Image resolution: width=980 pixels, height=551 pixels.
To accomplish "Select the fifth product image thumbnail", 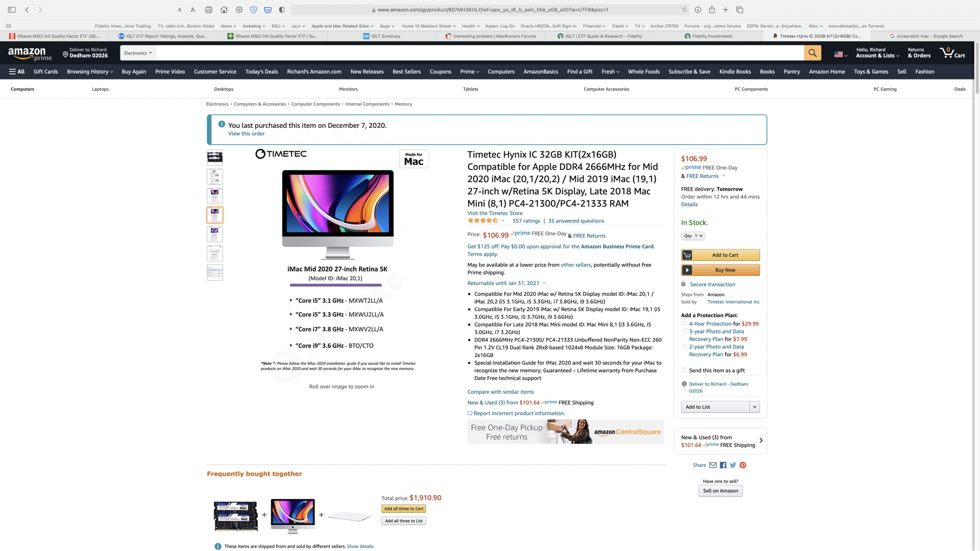I will (x=215, y=234).
